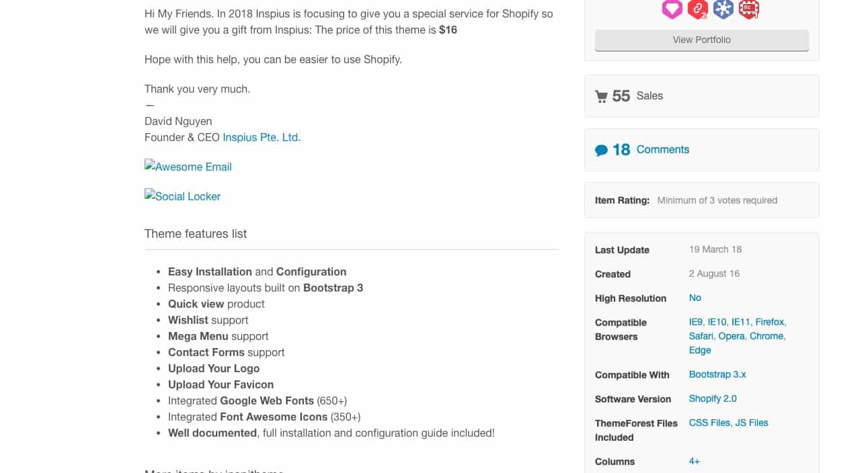Open the View Portfolio button
The height and width of the screenshot is (473, 868).
tap(702, 40)
